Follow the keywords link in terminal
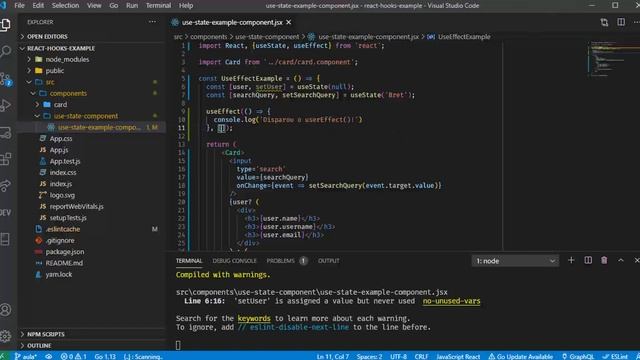Screen dimensions: 640x360 [254, 318]
